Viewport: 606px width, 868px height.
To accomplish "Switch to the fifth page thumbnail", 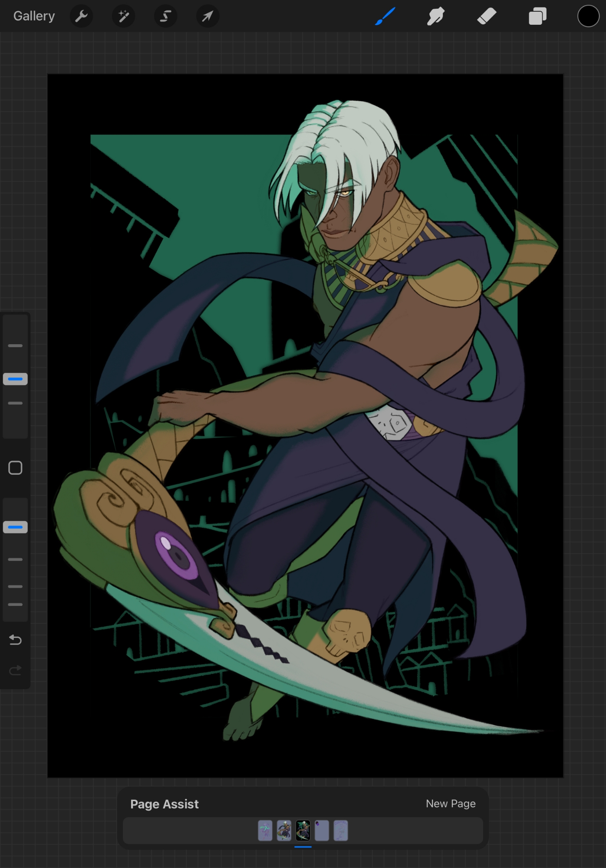I will [341, 831].
